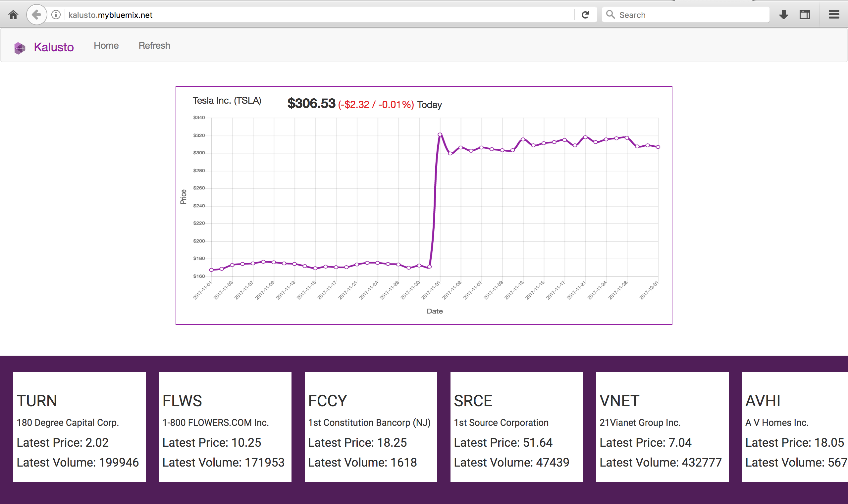Click the Kalusto hexagon logo icon
The width and height of the screenshot is (848, 504).
pos(20,48)
